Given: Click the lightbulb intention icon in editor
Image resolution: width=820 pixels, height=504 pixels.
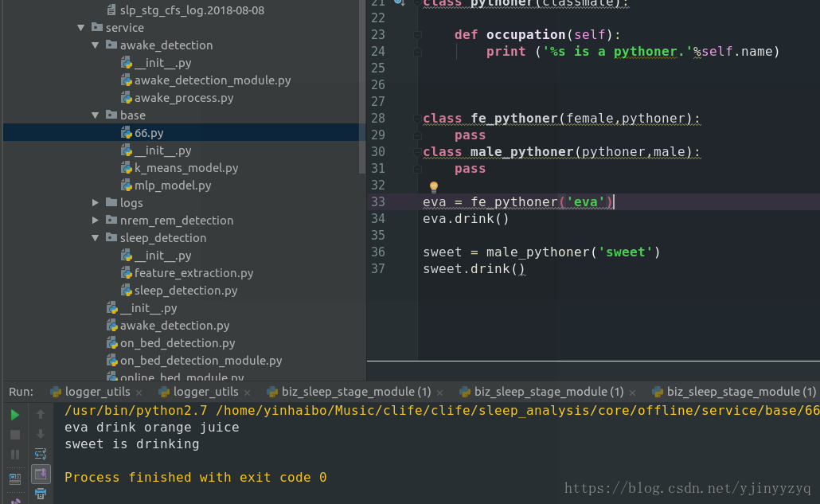Looking at the screenshot, I should pos(434,186).
